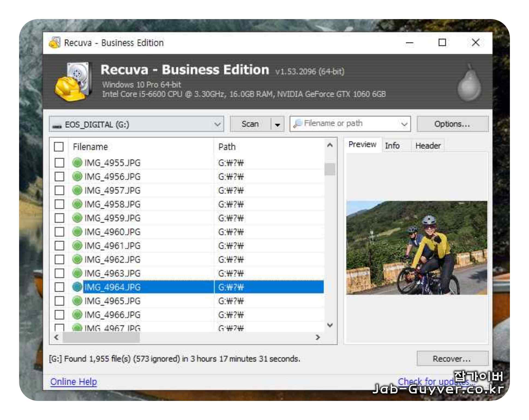The width and height of the screenshot is (529, 420).
Task: Click the green status icon beside IMG_4960.JPG
Action: (77, 232)
